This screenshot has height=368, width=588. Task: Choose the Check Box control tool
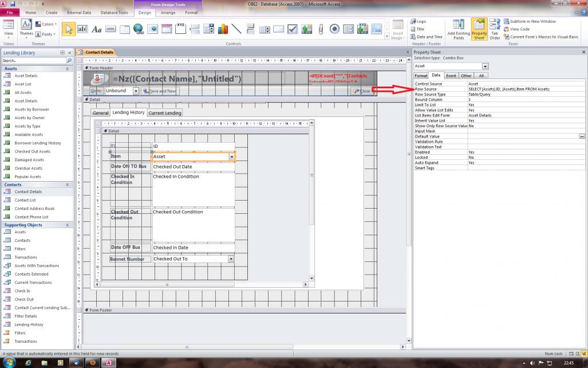point(293,29)
